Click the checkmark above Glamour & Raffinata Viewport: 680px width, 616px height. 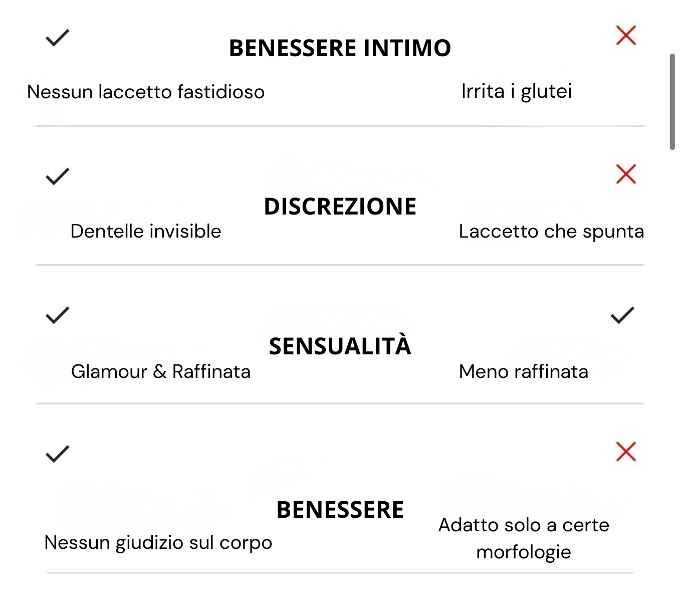57,315
